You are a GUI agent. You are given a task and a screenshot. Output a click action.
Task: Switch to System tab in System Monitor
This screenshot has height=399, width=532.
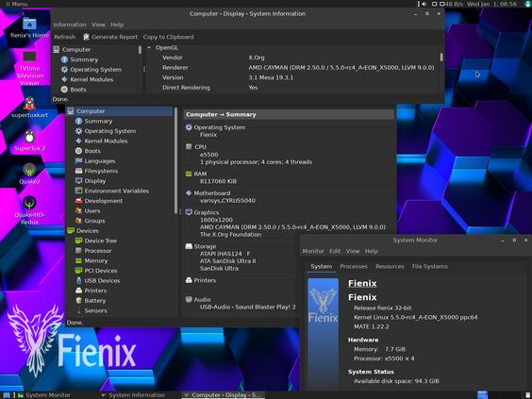point(322,266)
